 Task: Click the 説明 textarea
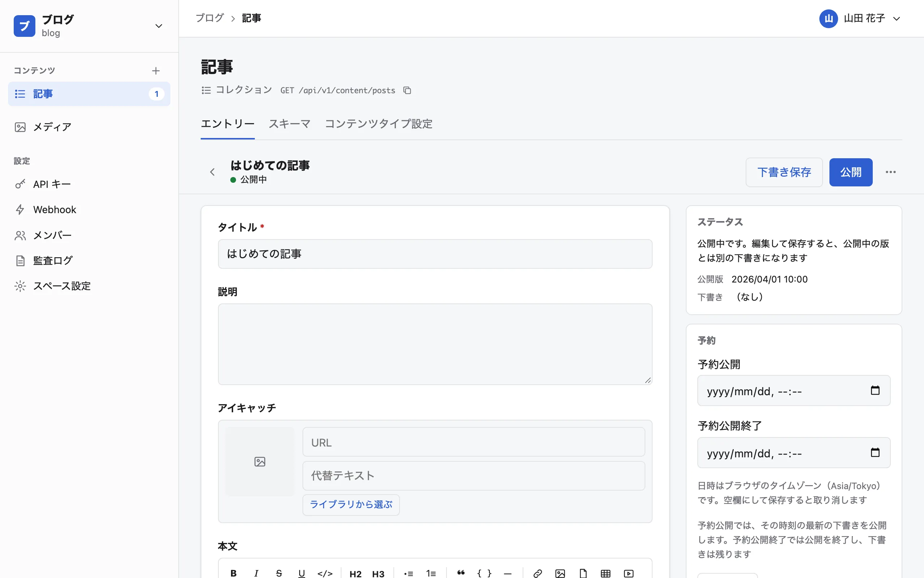pos(435,344)
